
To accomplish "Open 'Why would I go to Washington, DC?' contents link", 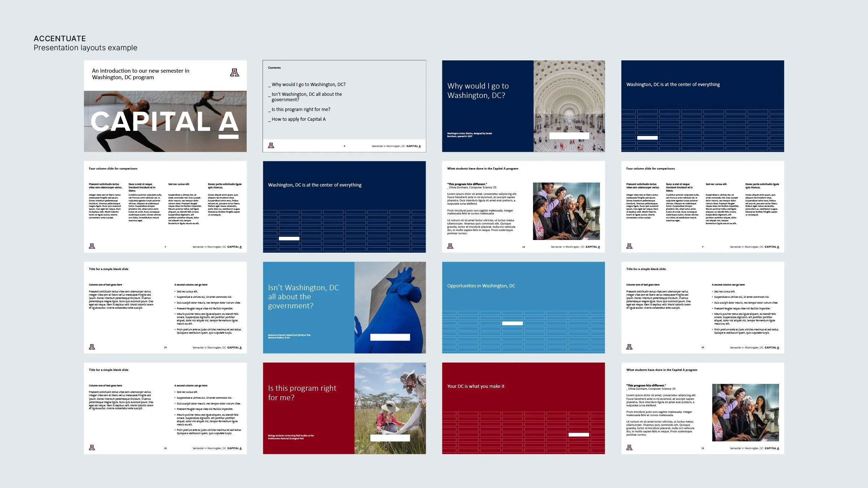I will [308, 85].
